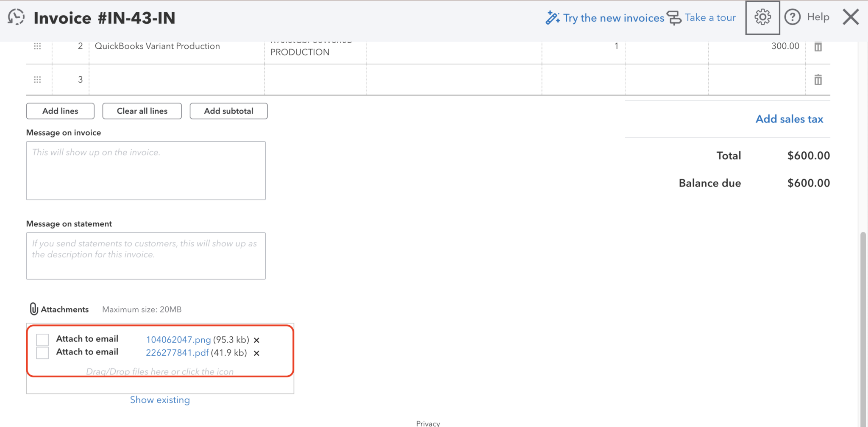Click the Message on invoice text box
868x427 pixels.
point(146,170)
